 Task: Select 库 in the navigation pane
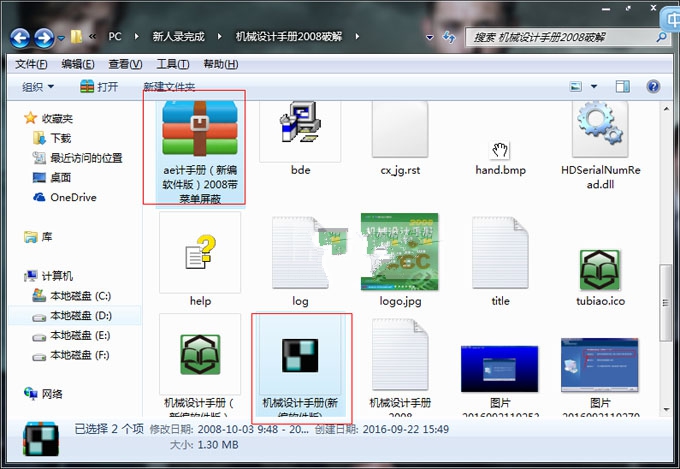coord(47,237)
